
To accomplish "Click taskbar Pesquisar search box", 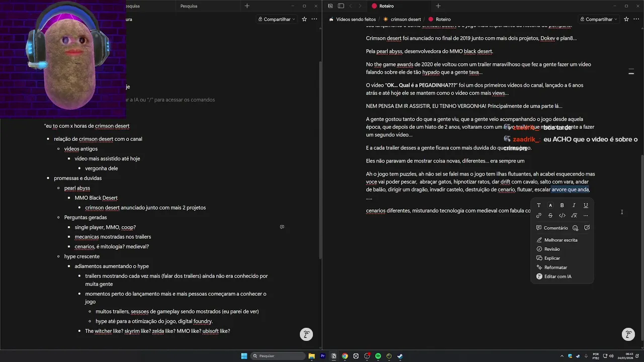I will (x=278, y=356).
